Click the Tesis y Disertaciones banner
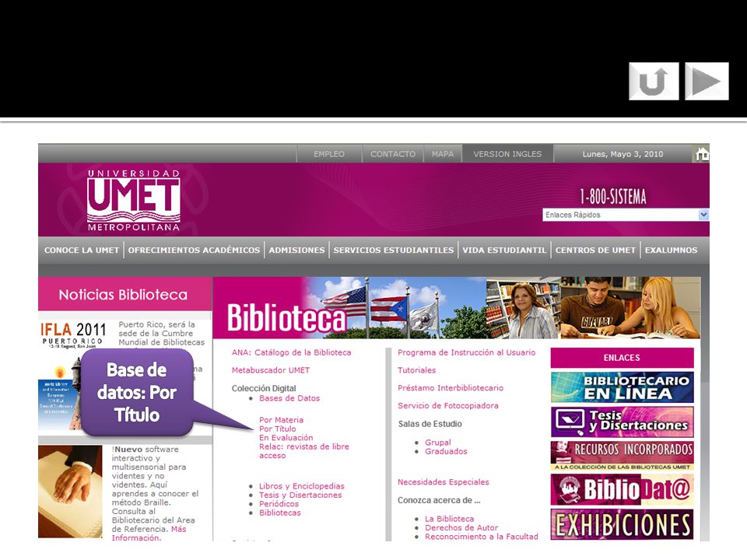Viewport: 747px width, 560px height. tap(622, 422)
